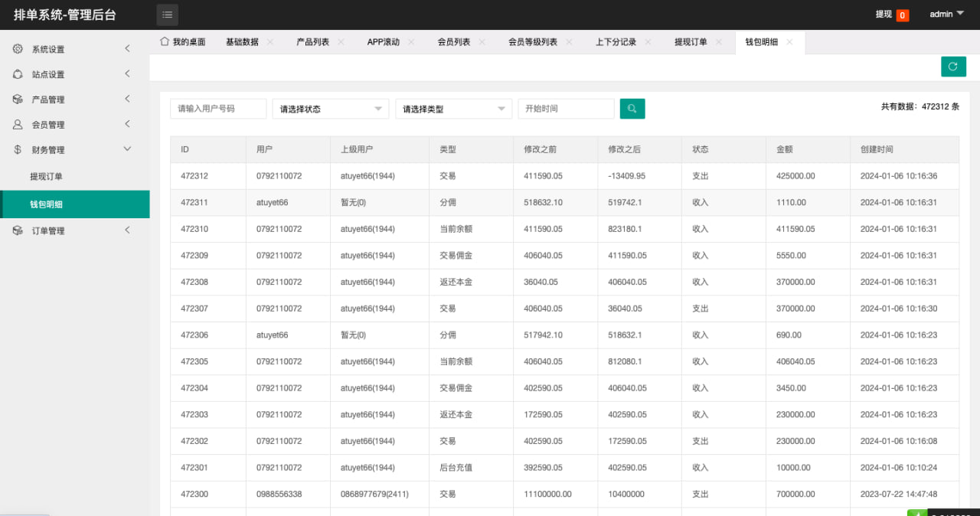Viewport: 980px width, 516px height.
Task: Click the 会员管理 person icon
Action: pyautogui.click(x=18, y=124)
